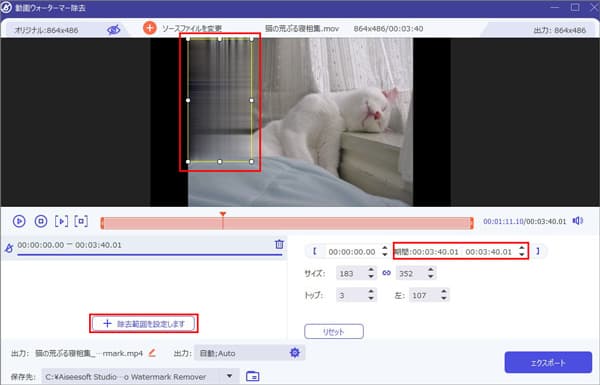Click the ソースファイルを変更 label

tap(192, 29)
